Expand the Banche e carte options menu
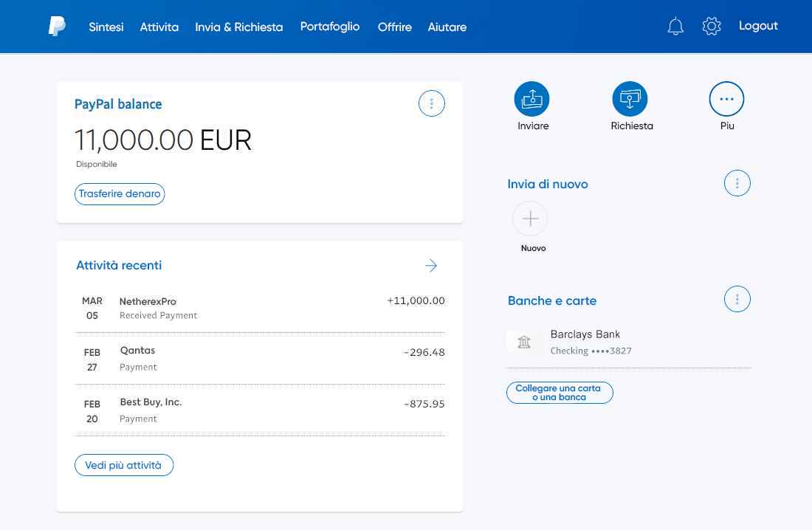 [737, 299]
